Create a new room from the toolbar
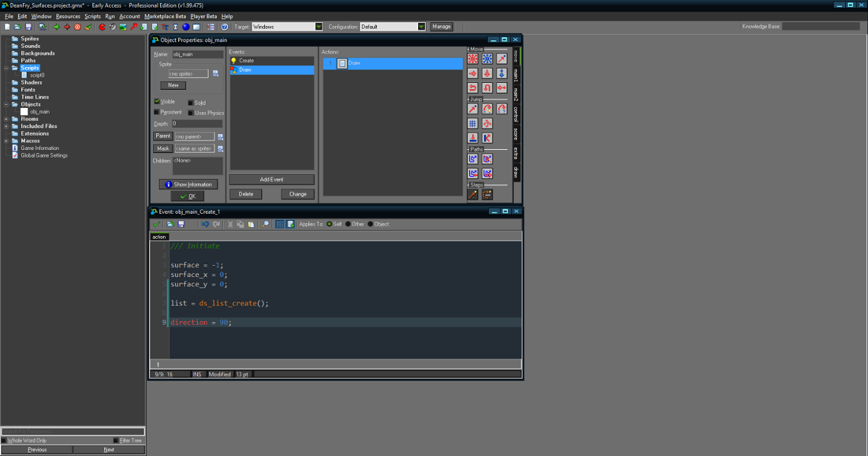This screenshot has height=456, width=868. click(195, 26)
